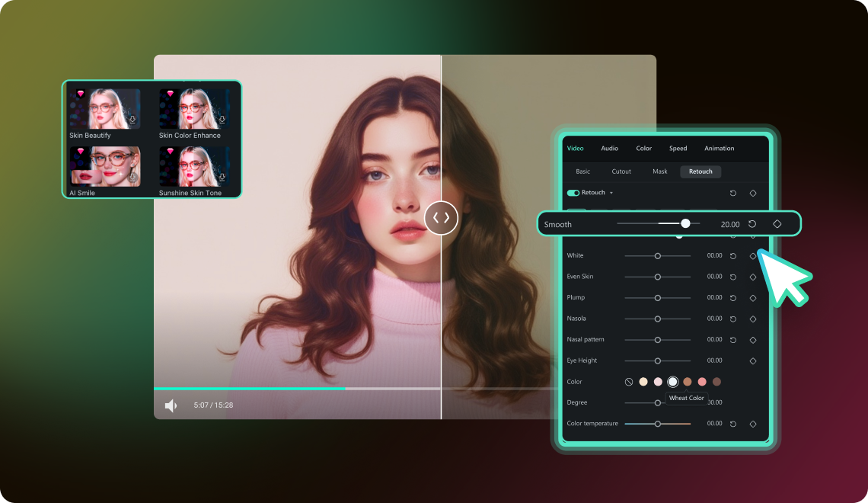Pick the tan brown color swatch
The image size is (868, 503).
pos(688,382)
